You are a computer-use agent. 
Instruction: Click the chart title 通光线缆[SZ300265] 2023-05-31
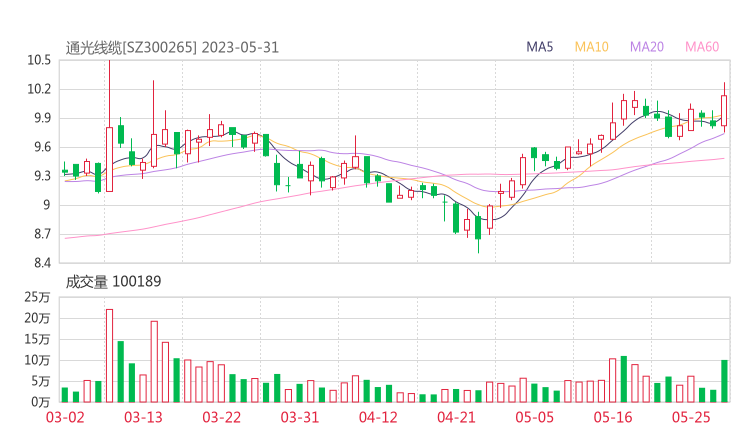click(172, 48)
